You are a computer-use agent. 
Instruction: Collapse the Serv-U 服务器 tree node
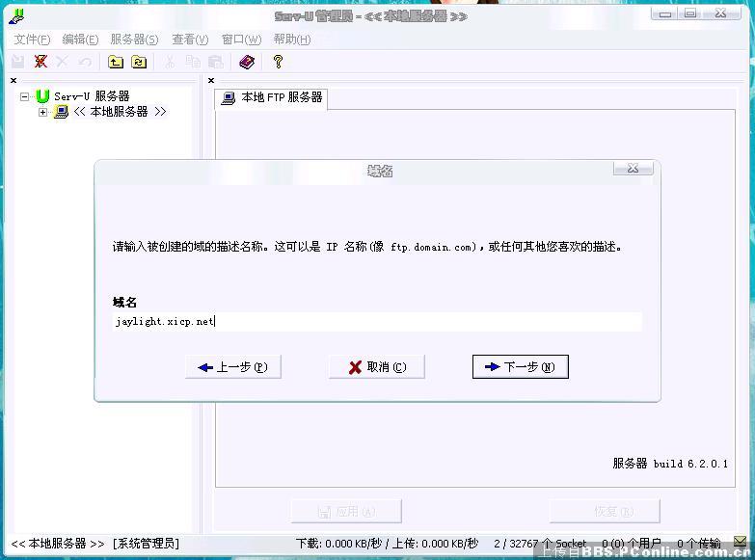(x=25, y=96)
